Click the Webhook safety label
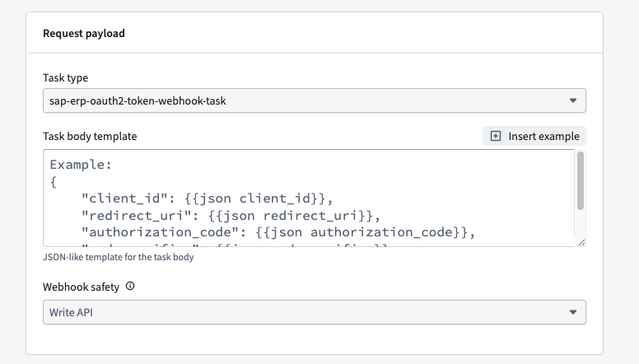 coord(81,287)
